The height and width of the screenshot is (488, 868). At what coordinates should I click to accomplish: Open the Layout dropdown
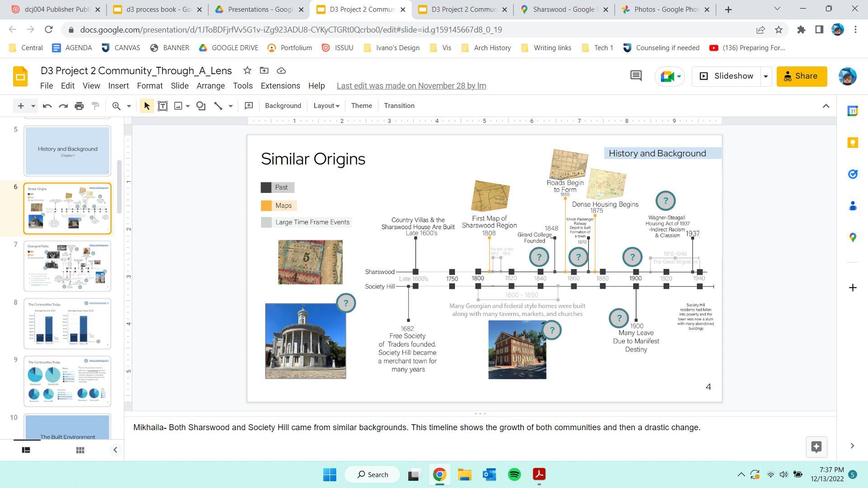pos(326,106)
